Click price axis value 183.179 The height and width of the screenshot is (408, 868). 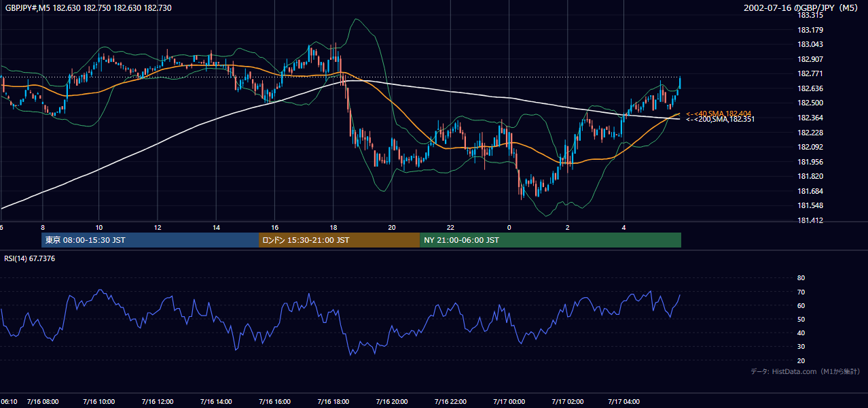tap(810, 30)
